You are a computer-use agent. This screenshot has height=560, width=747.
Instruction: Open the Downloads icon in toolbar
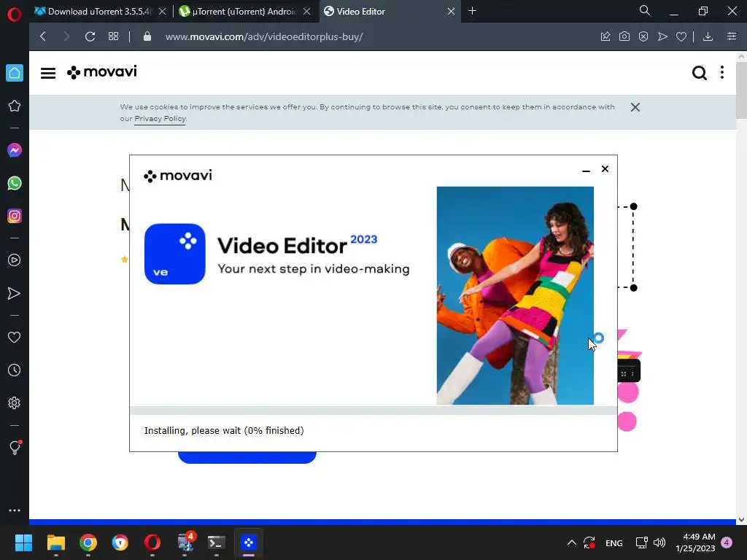(x=708, y=36)
